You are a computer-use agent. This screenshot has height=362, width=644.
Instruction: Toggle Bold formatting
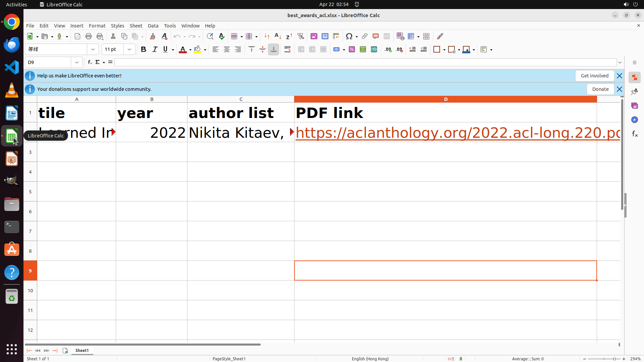[144, 50]
